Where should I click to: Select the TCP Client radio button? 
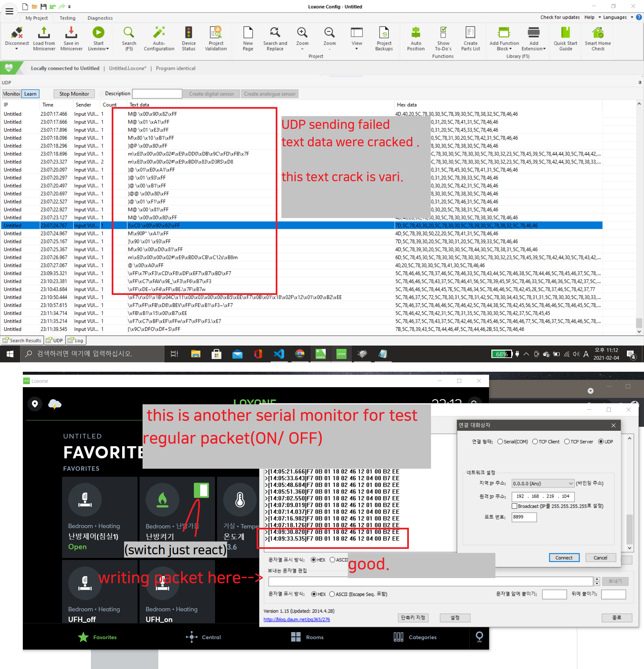(535, 442)
